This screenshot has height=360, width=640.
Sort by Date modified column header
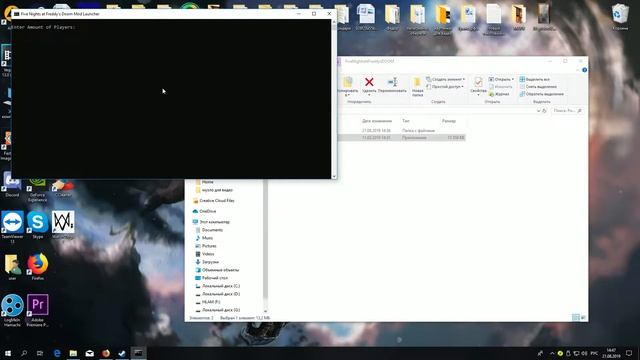tap(377, 121)
